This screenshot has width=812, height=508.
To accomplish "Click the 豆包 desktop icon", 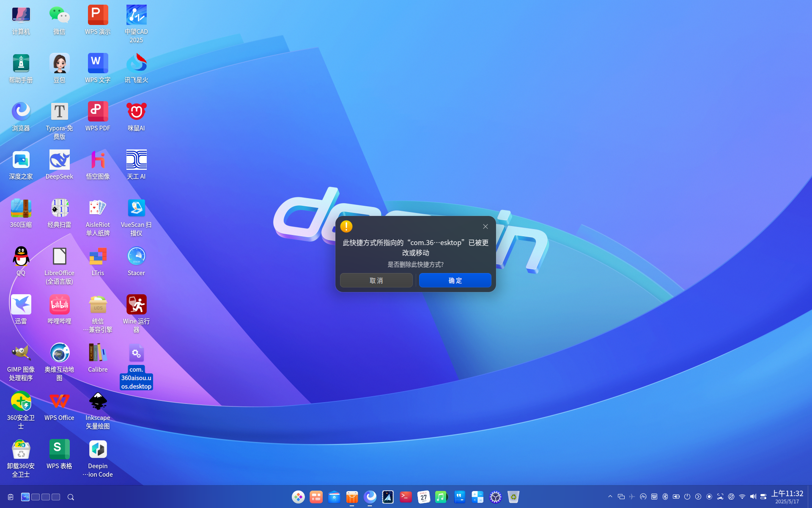I will 59,69.
